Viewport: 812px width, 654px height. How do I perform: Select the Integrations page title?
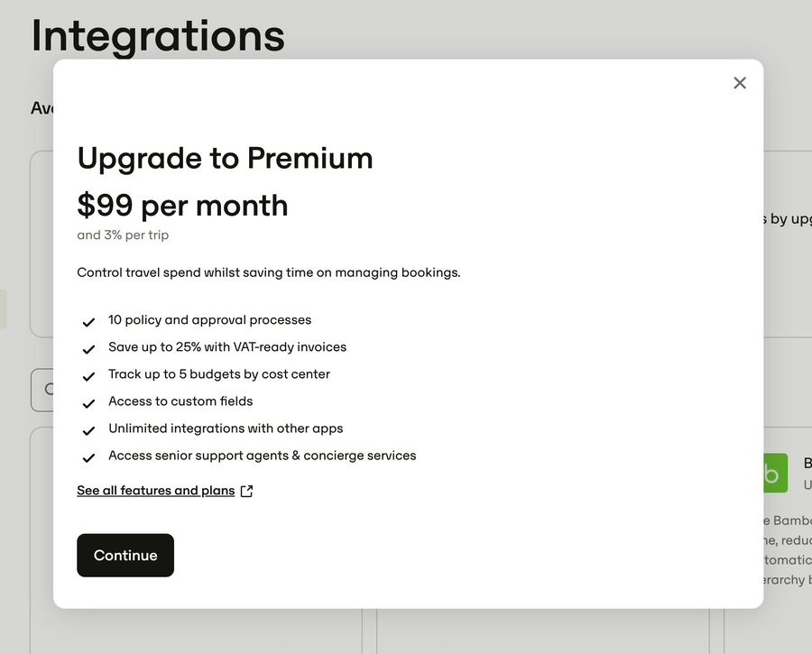point(158,36)
